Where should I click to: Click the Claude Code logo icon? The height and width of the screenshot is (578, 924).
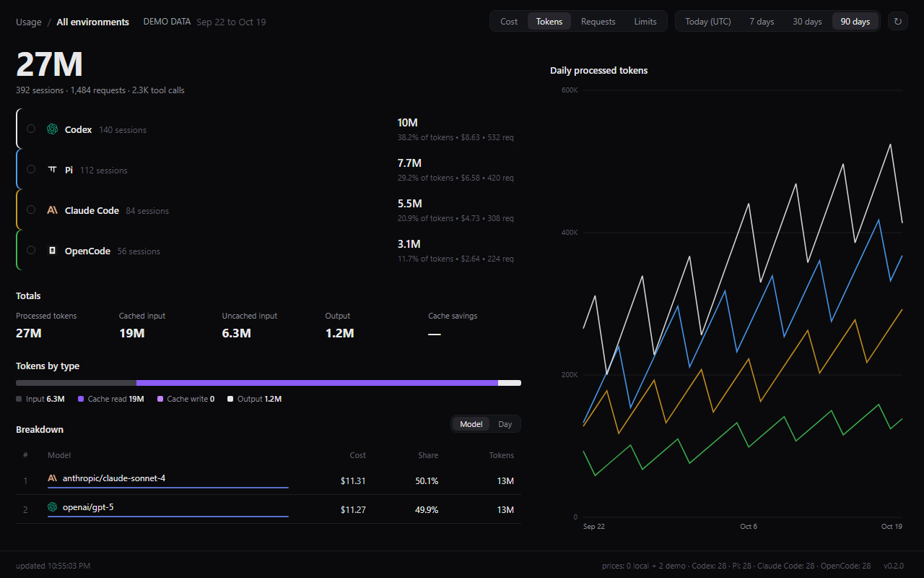(x=52, y=210)
